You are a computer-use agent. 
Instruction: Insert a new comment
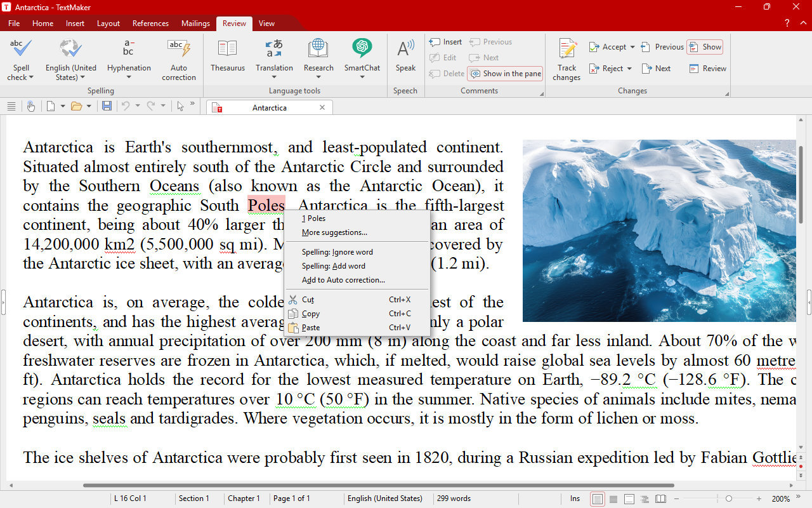[x=445, y=42]
